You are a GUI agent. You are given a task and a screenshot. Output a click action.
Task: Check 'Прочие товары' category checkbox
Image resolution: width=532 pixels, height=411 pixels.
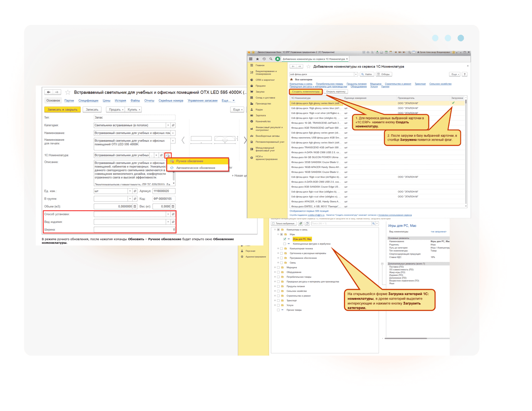point(278,310)
